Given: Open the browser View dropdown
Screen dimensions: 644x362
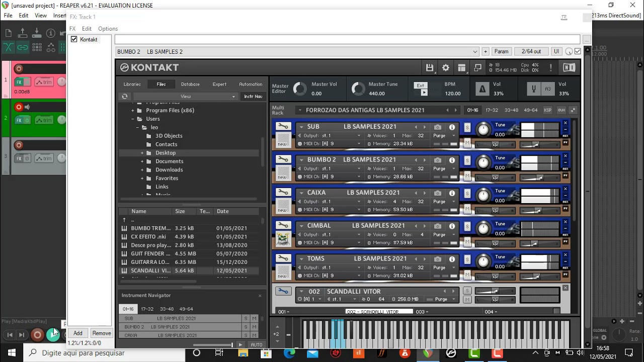Looking at the screenshot, I should 185,97.
